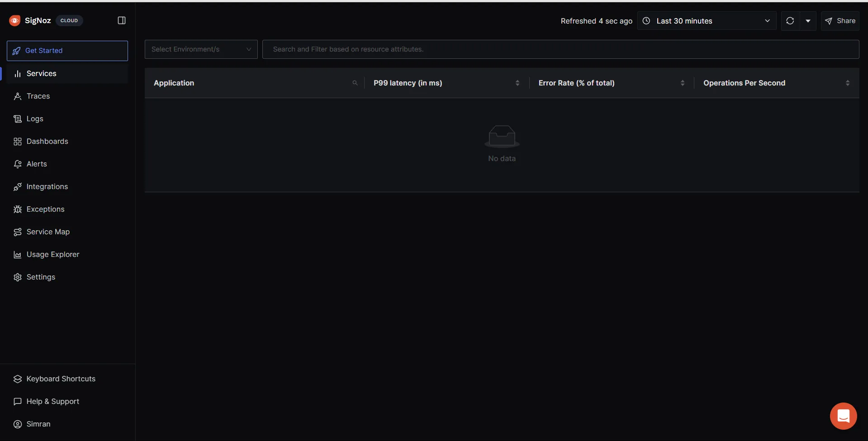
Task: Open Help & Support
Action: (x=67, y=401)
